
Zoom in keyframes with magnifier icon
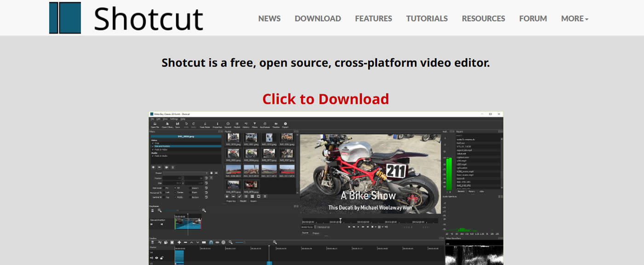pos(204,210)
